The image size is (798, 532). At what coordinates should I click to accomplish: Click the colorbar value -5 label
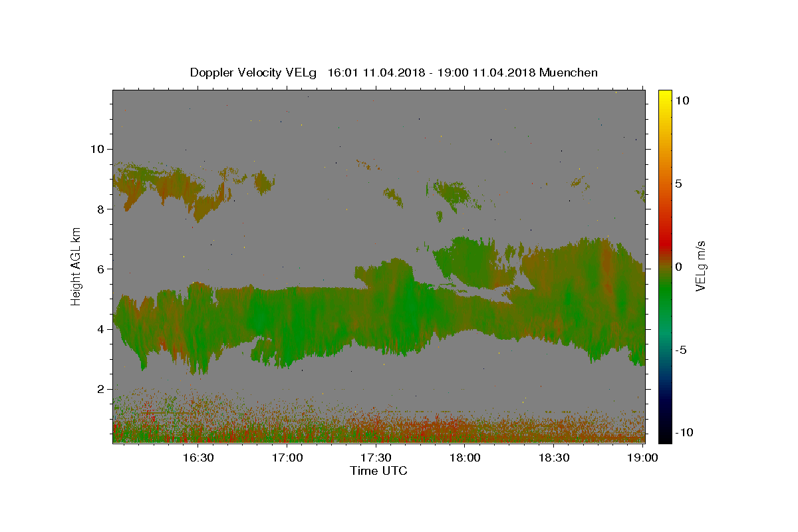(x=681, y=350)
